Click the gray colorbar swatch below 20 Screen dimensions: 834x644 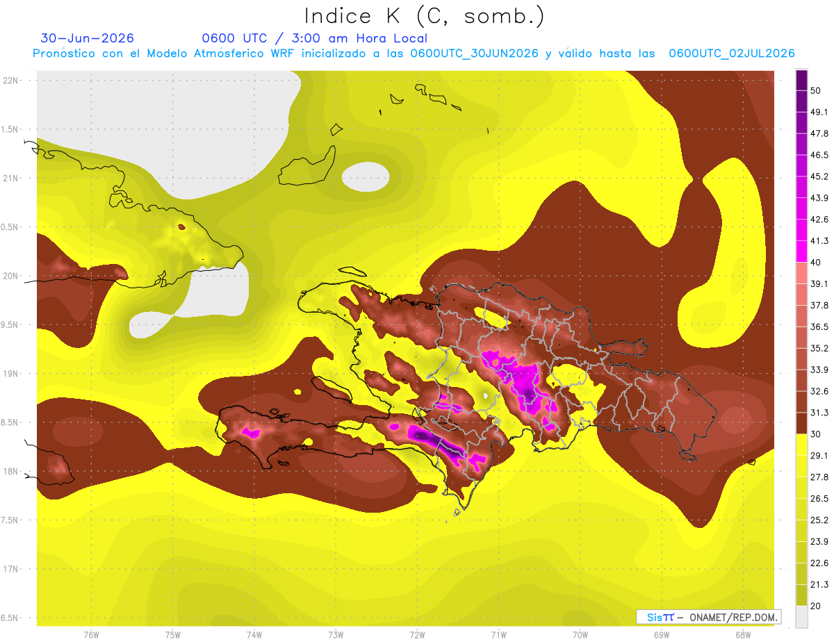(801, 616)
